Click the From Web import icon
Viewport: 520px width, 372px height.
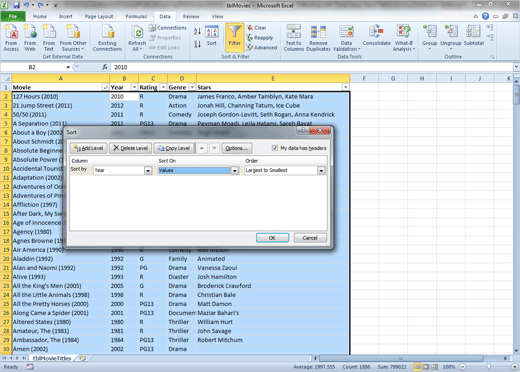[30, 38]
